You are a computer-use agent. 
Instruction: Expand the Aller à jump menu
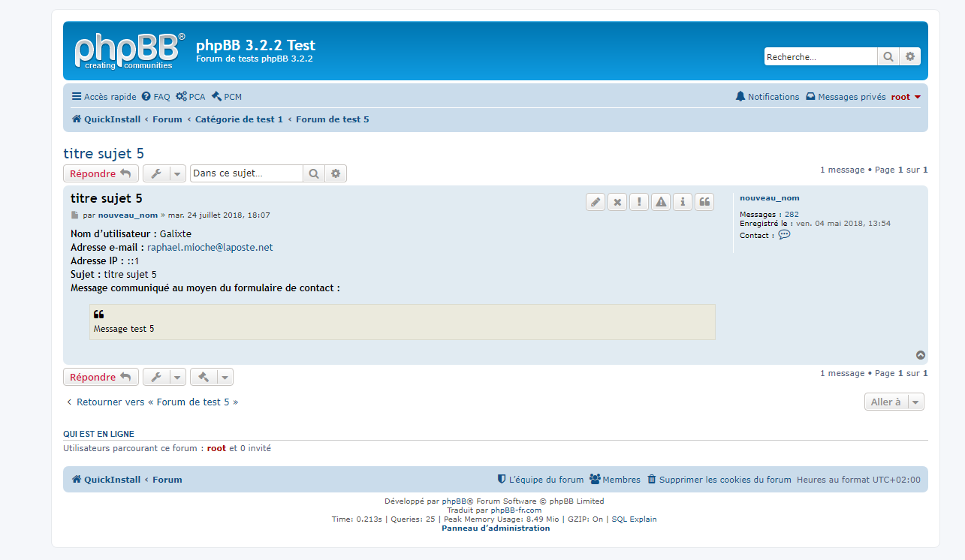[x=894, y=402]
